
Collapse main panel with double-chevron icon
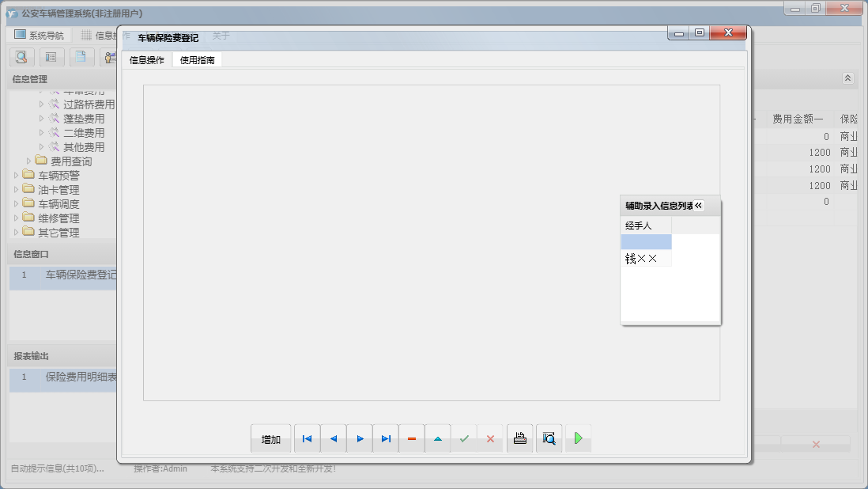(x=847, y=78)
